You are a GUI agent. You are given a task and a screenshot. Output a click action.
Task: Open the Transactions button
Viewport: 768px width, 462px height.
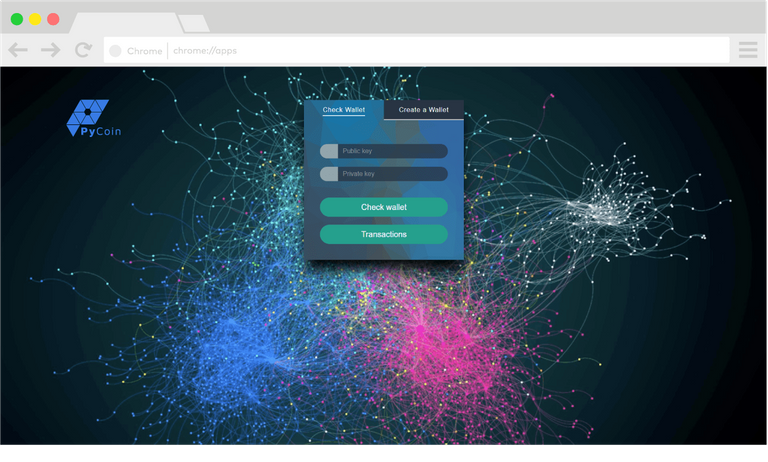[384, 234]
